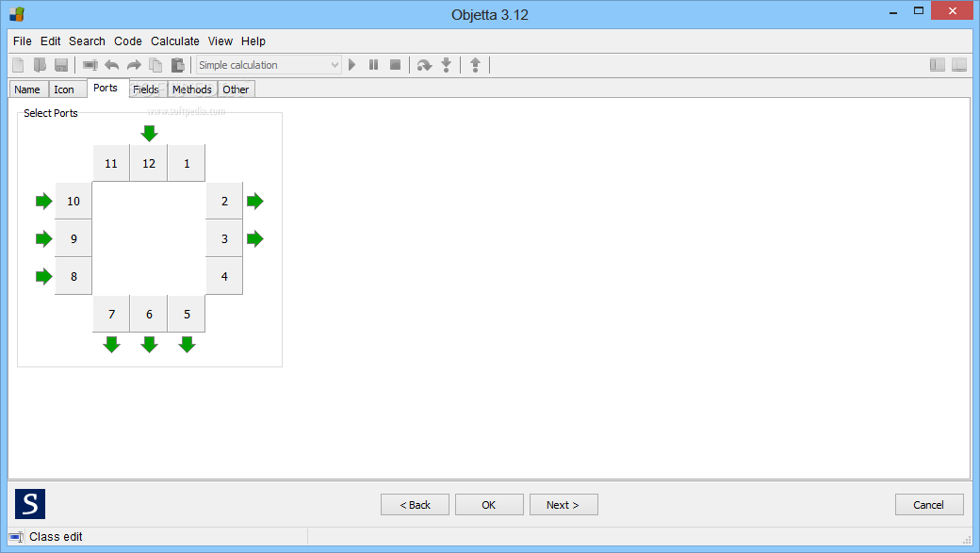This screenshot has height=553, width=980.
Task: Click the Pause calculation button
Action: (x=374, y=65)
